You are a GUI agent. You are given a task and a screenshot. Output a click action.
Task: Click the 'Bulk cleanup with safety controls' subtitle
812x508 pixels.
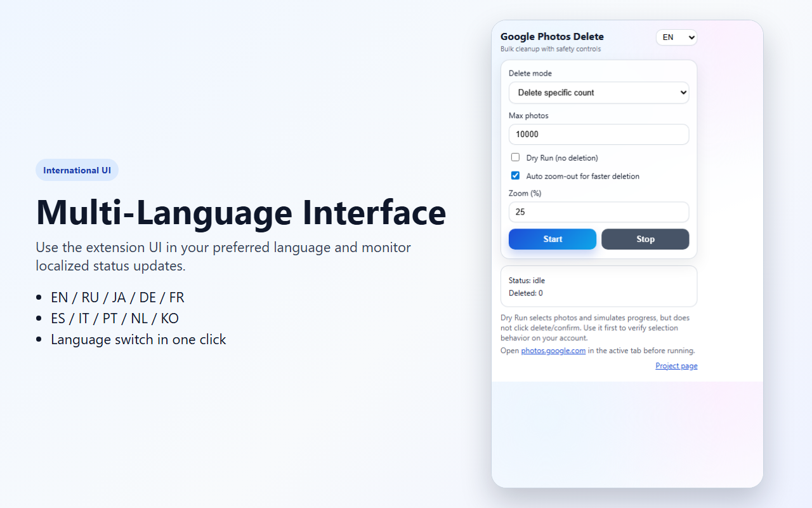point(551,49)
